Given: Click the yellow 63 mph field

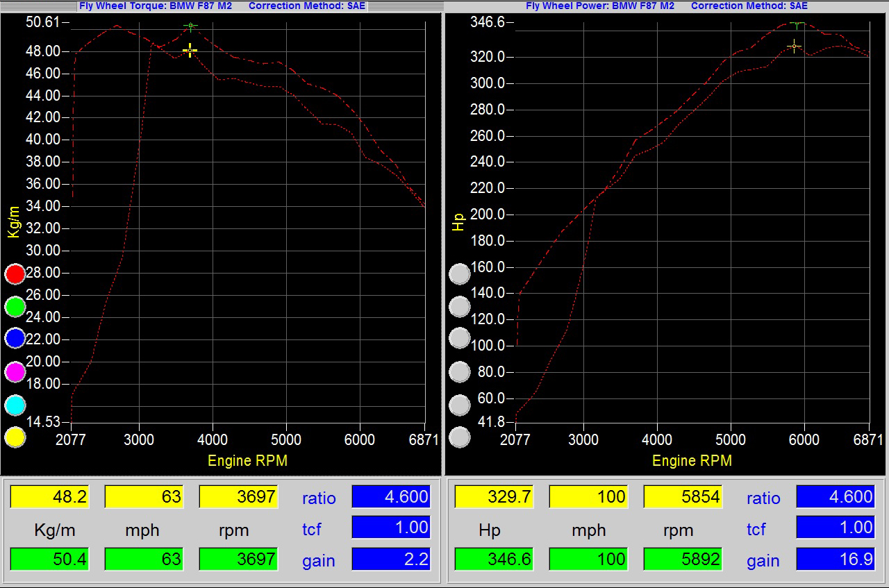Looking at the screenshot, I should point(144,496).
